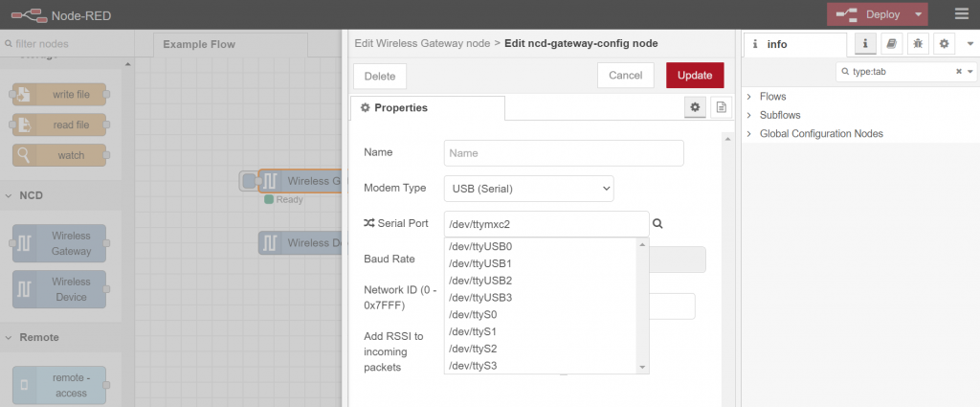Click the palette scroll up arrow
Screen dimensions: 980x407
tap(128, 64)
